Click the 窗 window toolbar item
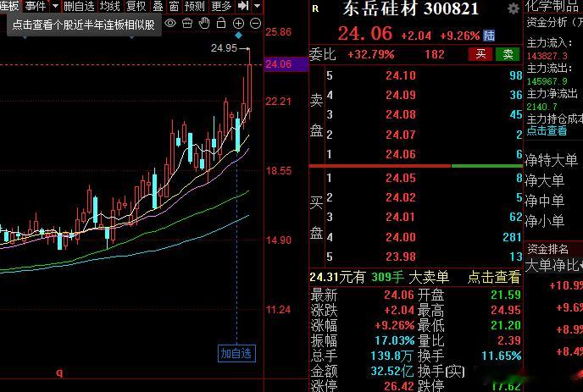 174,6
